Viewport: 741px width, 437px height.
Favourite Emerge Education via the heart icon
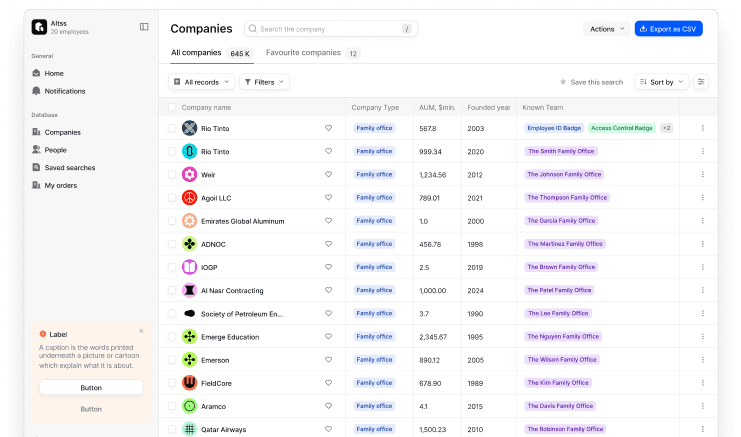(328, 336)
